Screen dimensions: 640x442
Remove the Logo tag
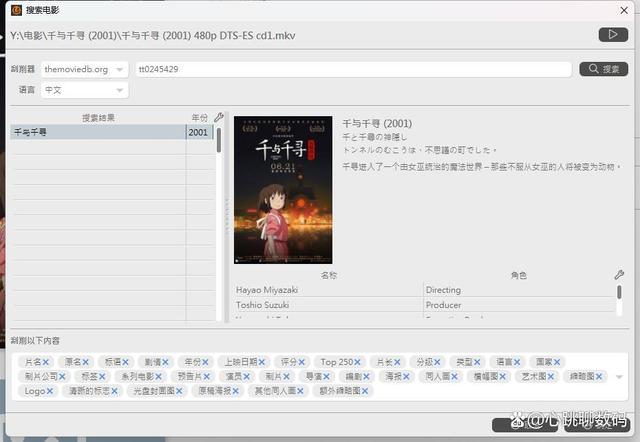click(x=49, y=391)
